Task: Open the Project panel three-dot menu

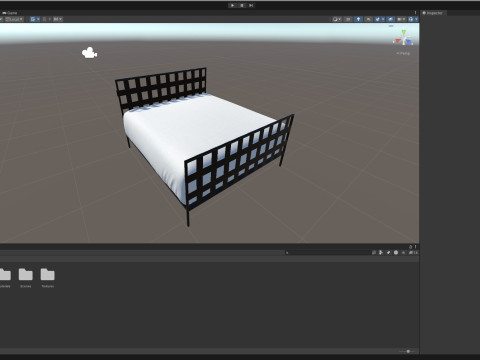Action: pos(415,247)
